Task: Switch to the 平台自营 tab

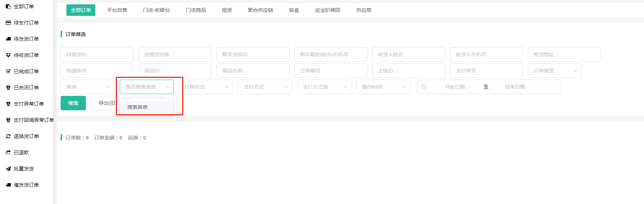Action: (x=117, y=10)
